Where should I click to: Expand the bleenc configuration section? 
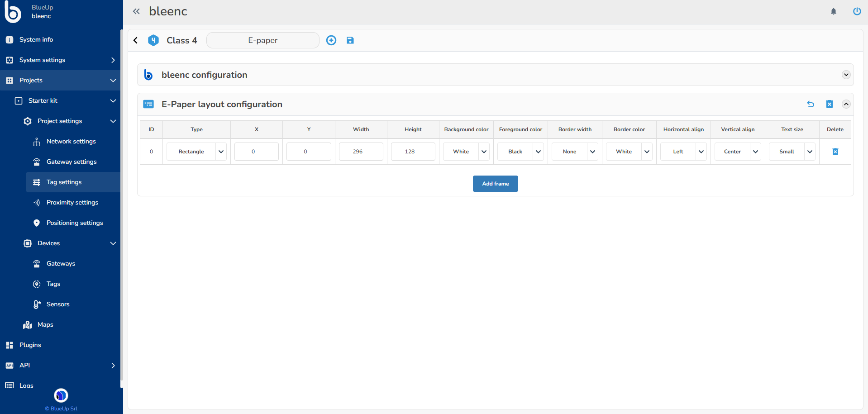[x=846, y=75]
